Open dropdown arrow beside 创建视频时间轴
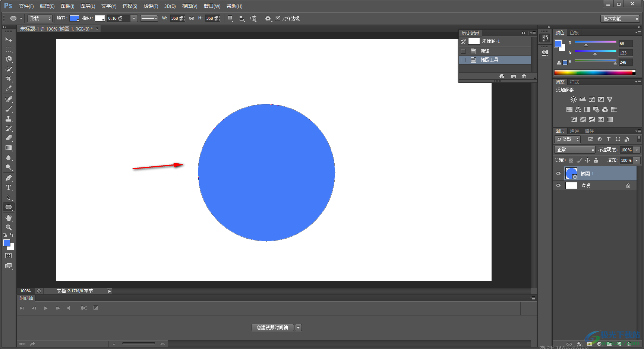Screen dimensions: 644x349 pos(298,327)
